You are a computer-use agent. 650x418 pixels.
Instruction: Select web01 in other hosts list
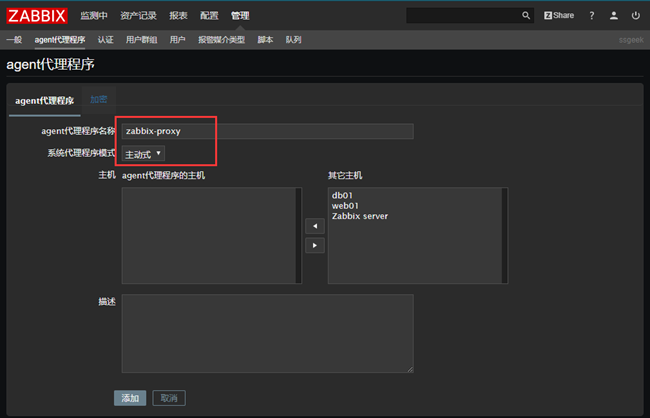coord(345,206)
